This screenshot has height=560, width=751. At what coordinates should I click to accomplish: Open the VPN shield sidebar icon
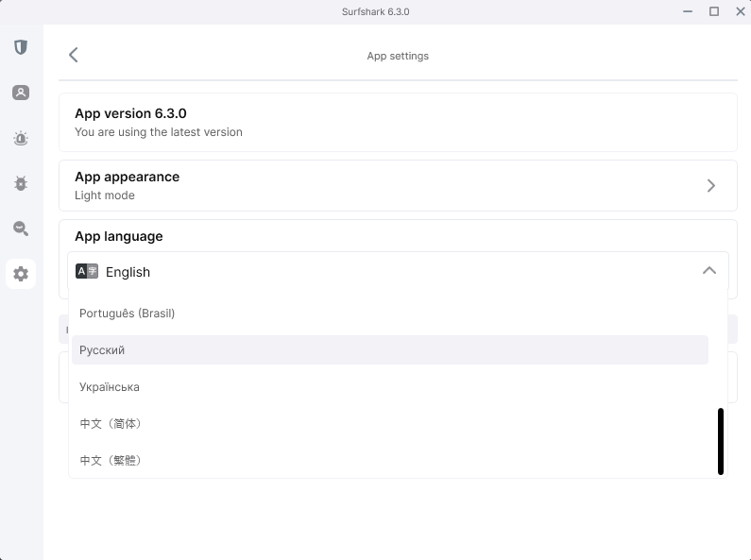point(21,47)
